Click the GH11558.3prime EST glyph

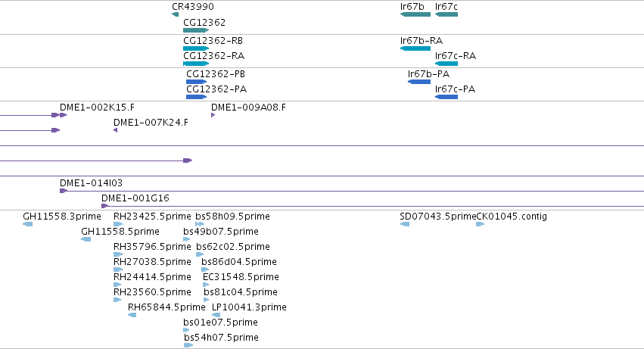[x=27, y=224]
